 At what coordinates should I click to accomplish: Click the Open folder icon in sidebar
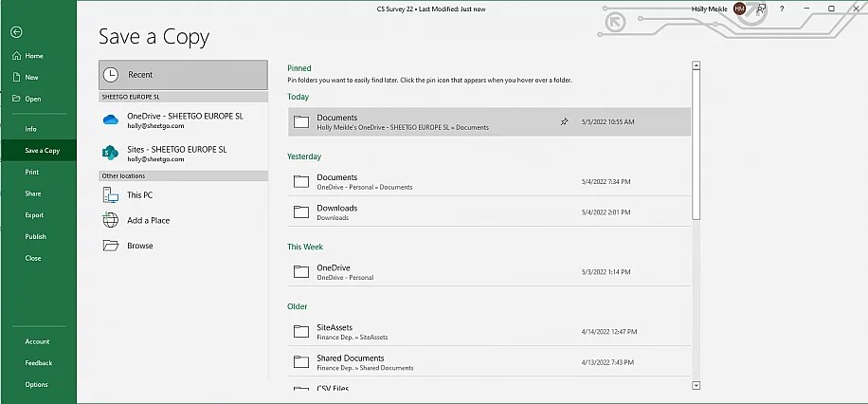click(16, 99)
